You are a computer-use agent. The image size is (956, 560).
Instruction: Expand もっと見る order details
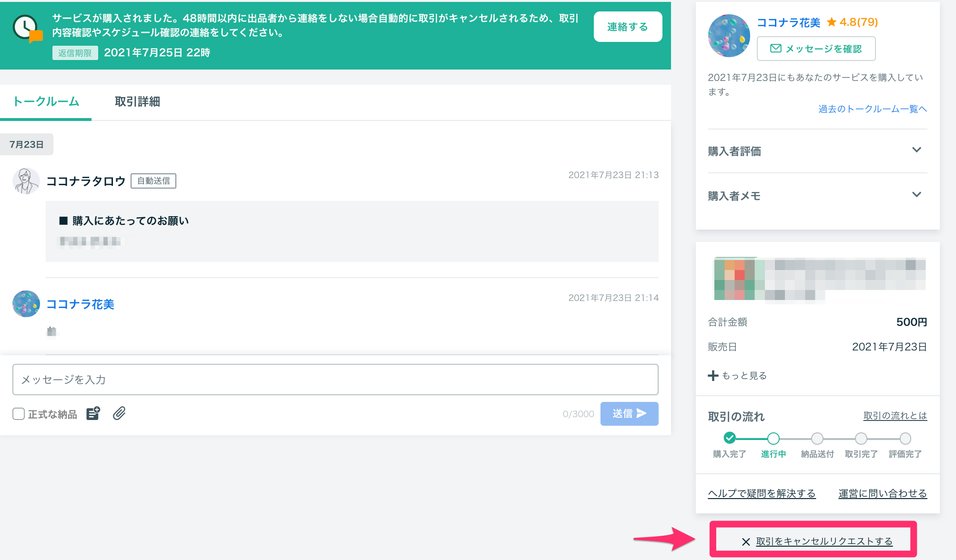click(737, 376)
